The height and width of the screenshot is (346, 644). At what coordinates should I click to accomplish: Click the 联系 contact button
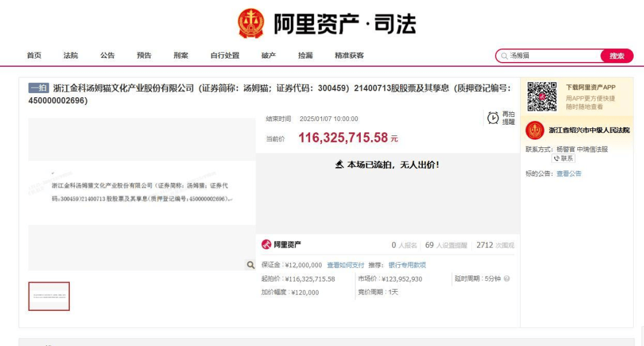pos(563,159)
